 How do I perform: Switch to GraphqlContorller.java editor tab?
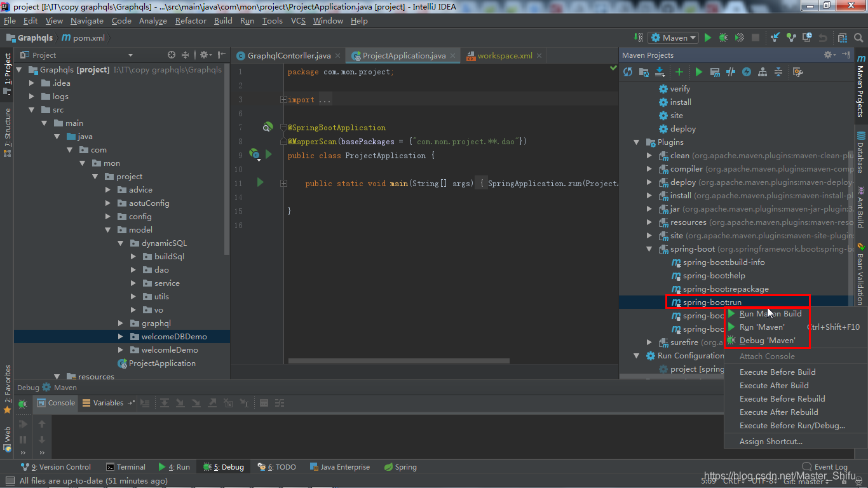tap(289, 55)
